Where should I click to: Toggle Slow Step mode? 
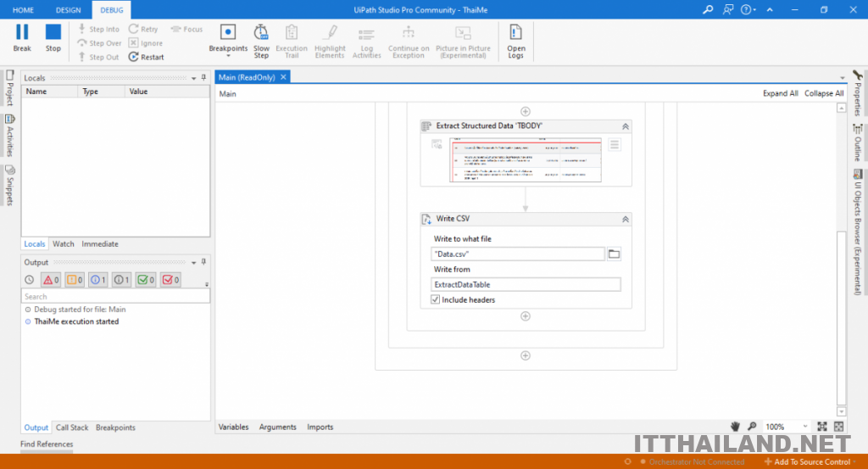[x=261, y=41]
